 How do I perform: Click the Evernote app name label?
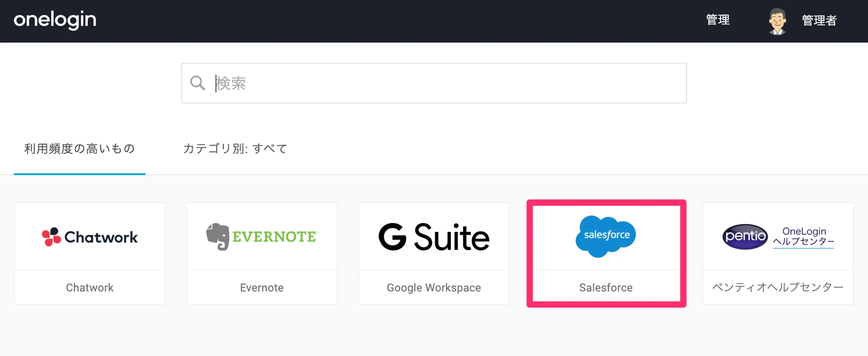[261, 288]
